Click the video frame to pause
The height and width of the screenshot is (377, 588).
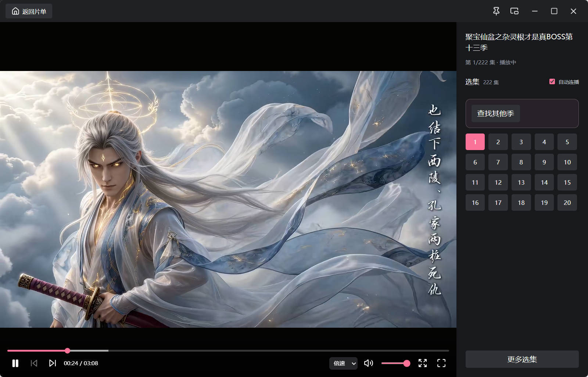[x=228, y=199]
